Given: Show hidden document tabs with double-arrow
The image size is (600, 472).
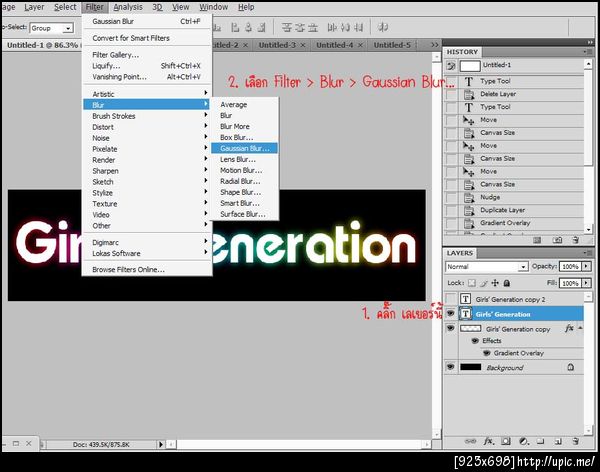Looking at the screenshot, I should 434,45.
